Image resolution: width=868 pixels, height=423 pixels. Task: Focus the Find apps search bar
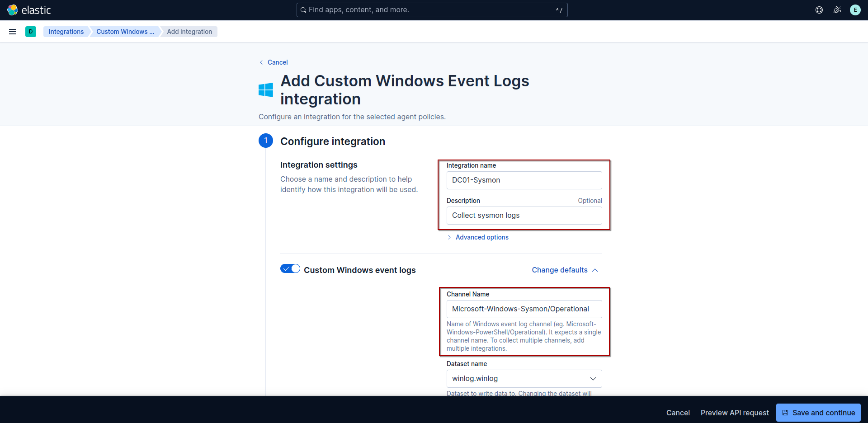(x=432, y=10)
